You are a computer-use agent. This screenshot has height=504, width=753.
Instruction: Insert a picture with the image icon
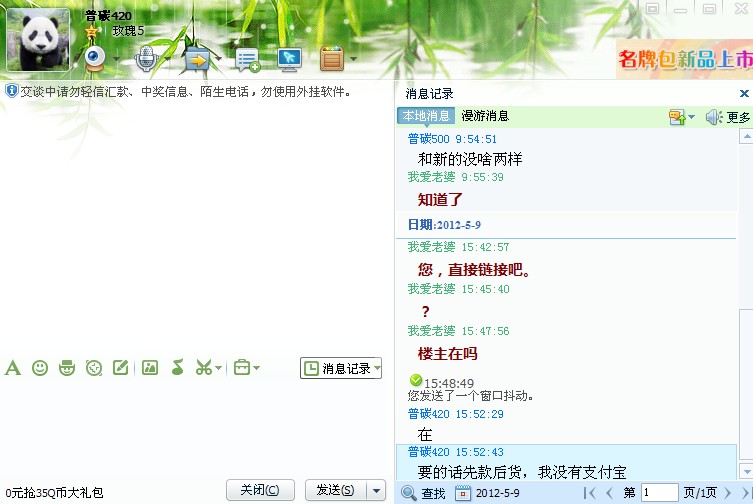150,368
